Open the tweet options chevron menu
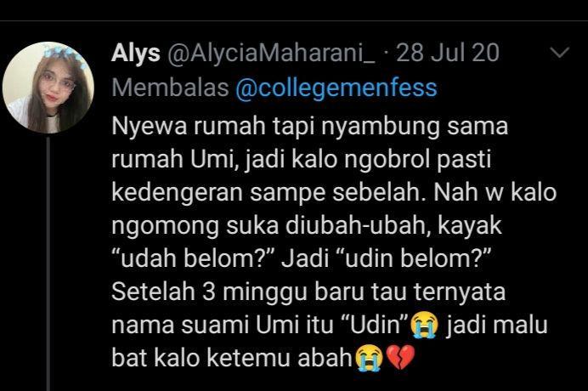This screenshot has height=391, width=588. pyautogui.click(x=559, y=53)
